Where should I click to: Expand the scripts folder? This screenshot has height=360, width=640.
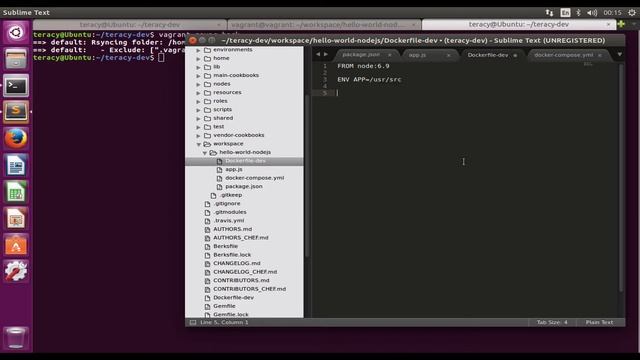tap(198, 110)
